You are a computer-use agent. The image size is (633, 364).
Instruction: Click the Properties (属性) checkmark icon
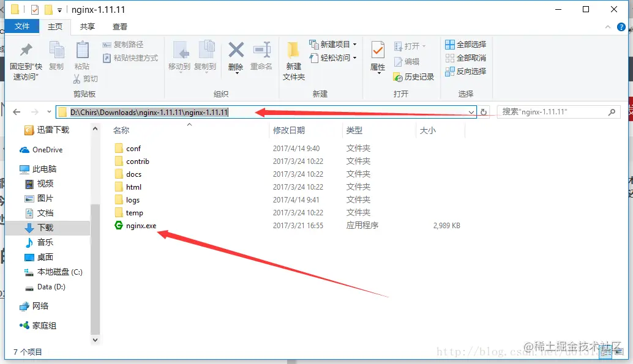point(378,50)
